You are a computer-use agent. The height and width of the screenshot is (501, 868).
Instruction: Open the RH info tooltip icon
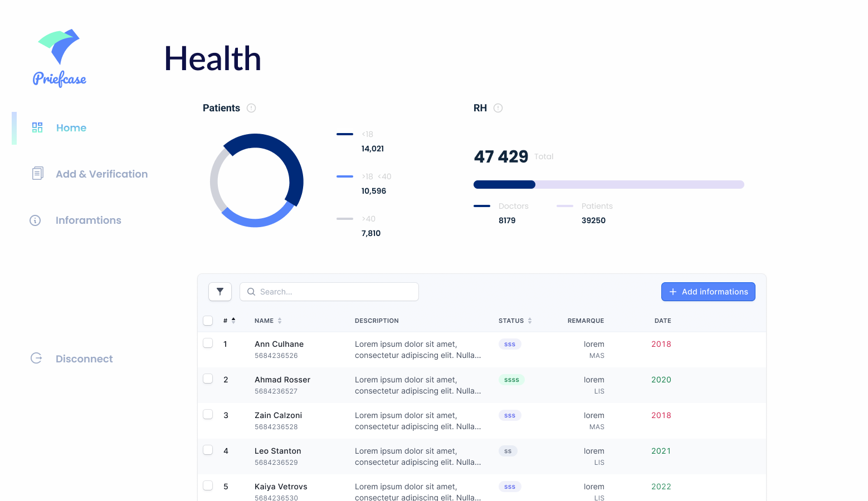click(x=498, y=108)
